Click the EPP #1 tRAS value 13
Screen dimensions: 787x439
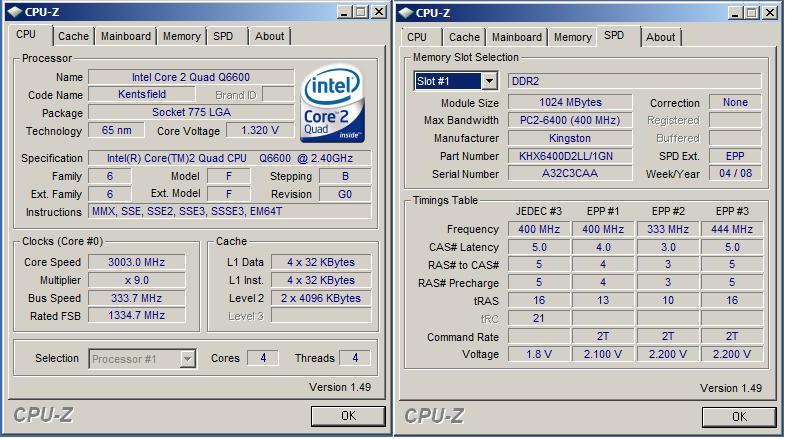pyautogui.click(x=603, y=300)
